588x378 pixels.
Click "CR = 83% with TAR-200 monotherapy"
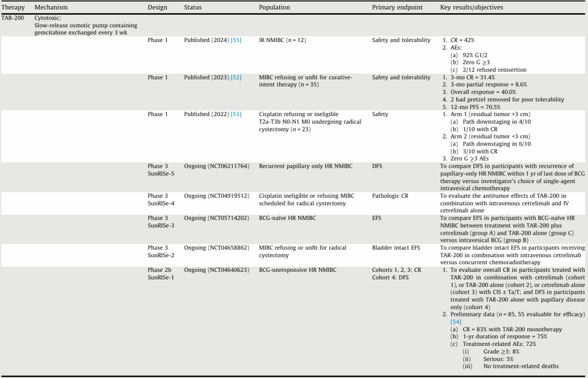pyautogui.click(x=512, y=329)
